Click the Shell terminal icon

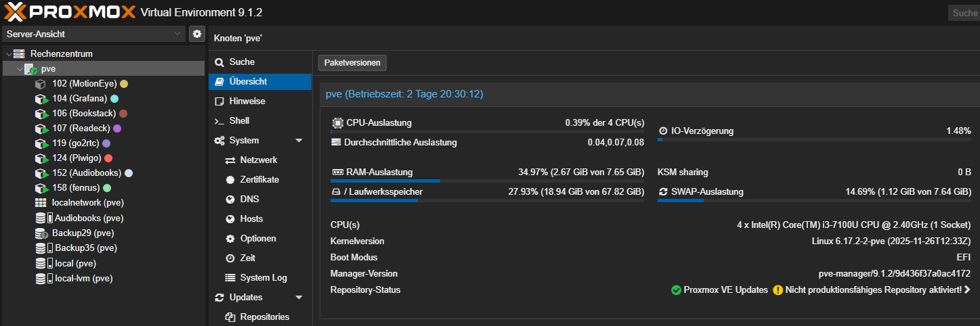point(219,121)
